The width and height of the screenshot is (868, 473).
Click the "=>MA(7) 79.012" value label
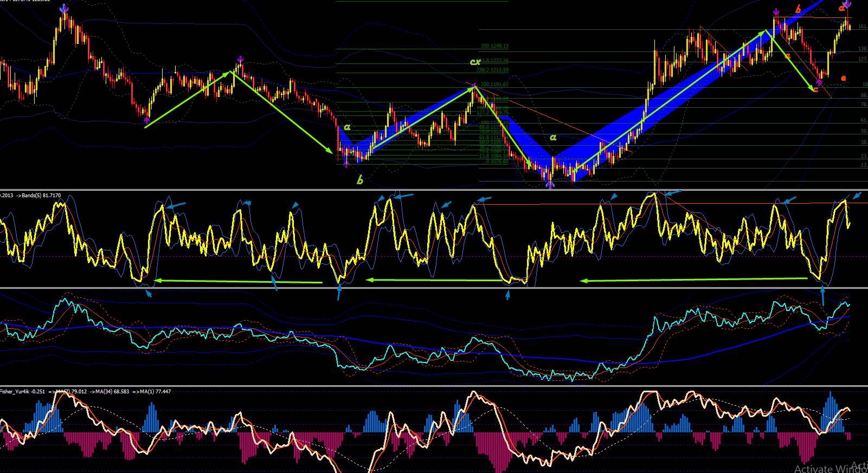[x=67, y=391]
